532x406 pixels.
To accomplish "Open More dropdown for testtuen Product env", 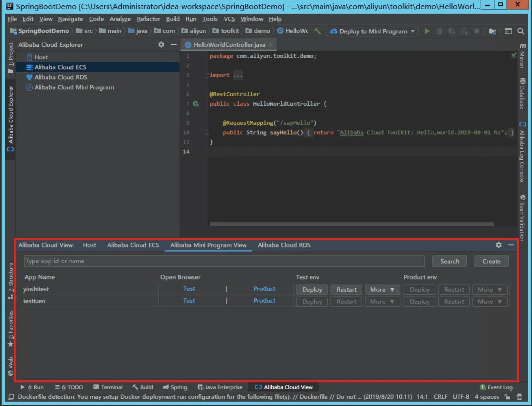I will [490, 301].
